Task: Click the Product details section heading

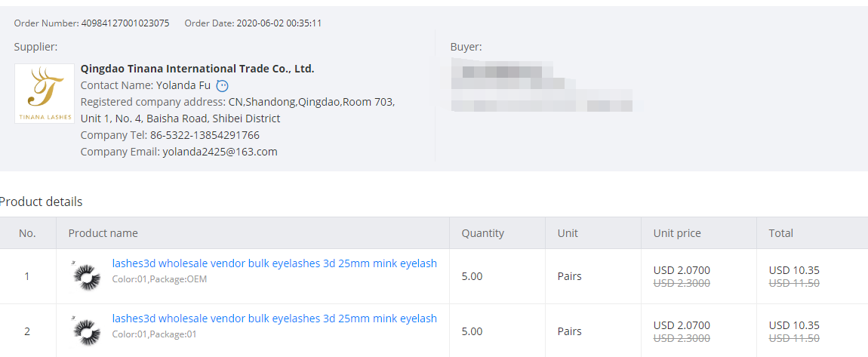Action: click(42, 202)
